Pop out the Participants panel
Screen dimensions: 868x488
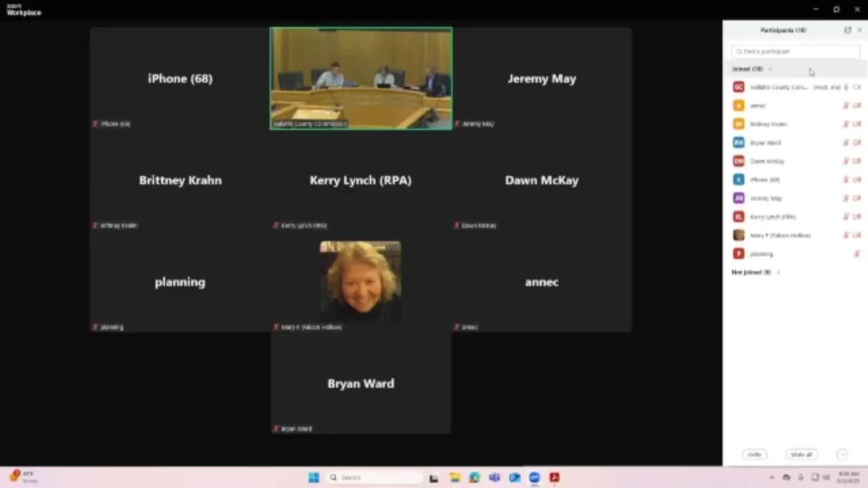[x=848, y=30]
